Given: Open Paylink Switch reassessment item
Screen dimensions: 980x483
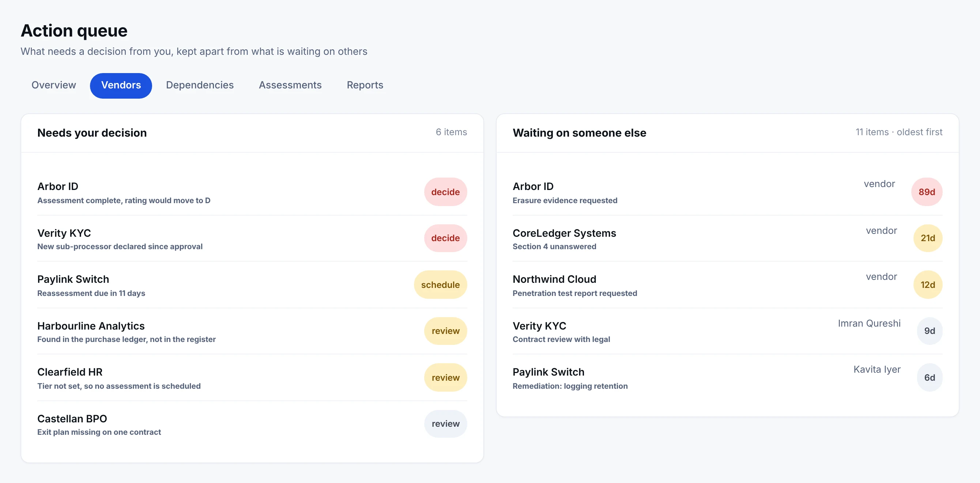Looking at the screenshot, I should (252, 285).
